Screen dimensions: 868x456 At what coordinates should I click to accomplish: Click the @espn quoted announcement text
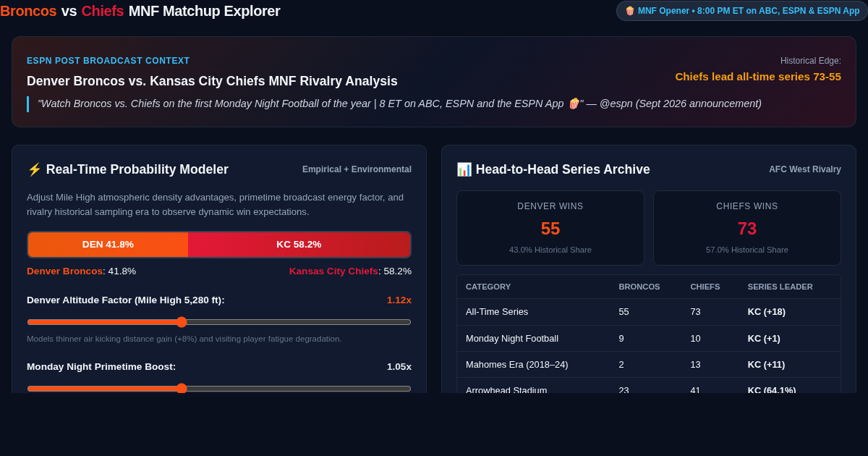coord(399,104)
